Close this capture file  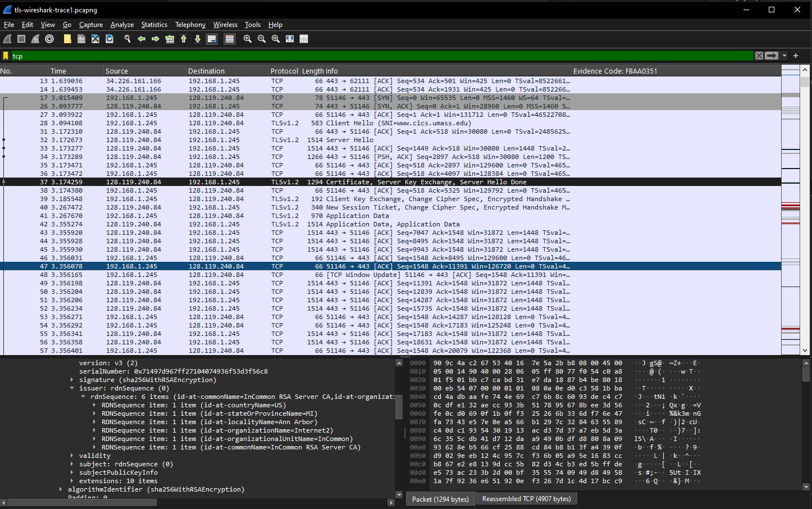(95, 39)
